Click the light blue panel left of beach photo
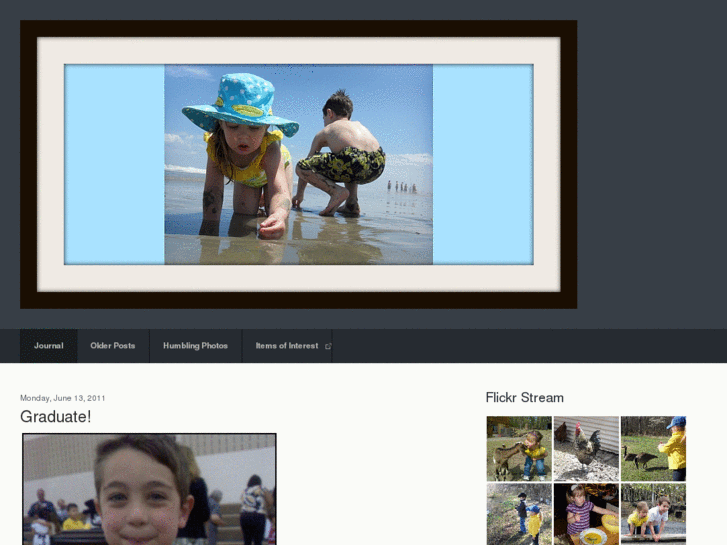This screenshot has width=727, height=545. click(114, 164)
